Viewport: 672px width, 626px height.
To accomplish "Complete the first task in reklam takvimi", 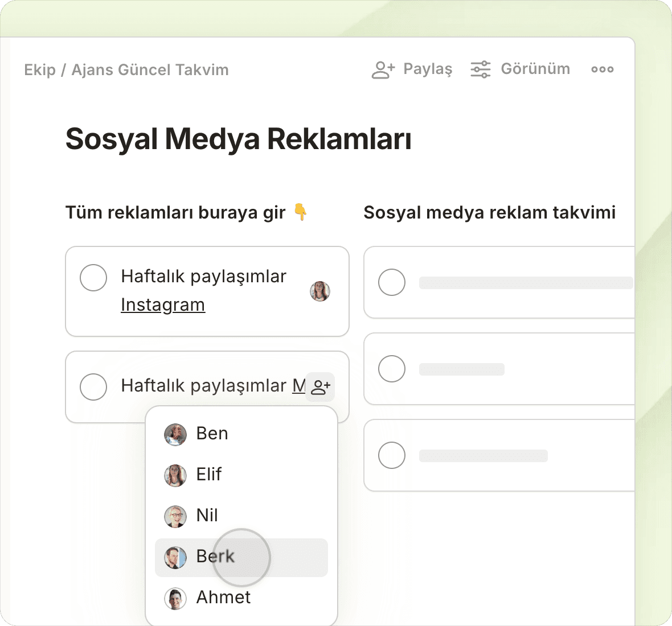I will [x=392, y=282].
